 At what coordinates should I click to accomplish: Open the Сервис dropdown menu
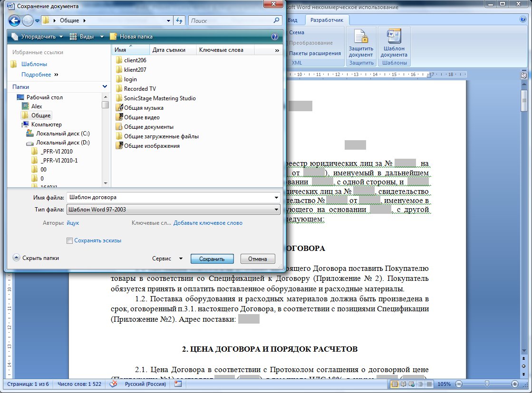pos(167,259)
